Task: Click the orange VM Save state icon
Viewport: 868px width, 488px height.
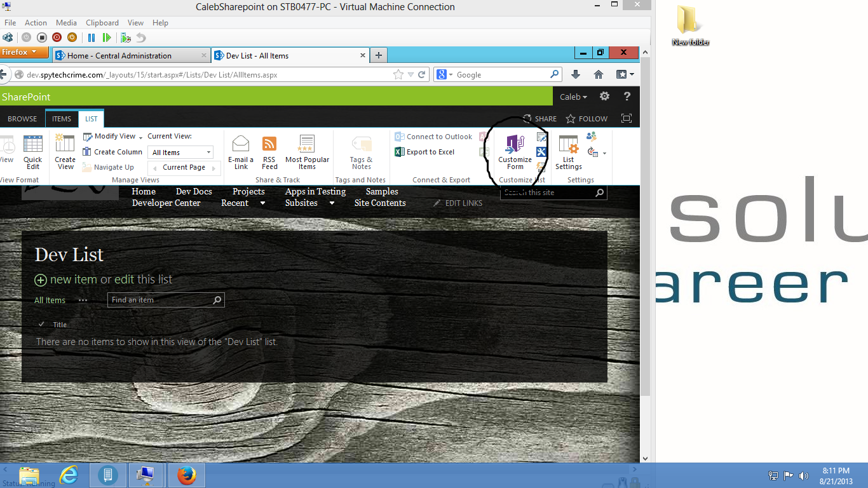Action: (72, 37)
